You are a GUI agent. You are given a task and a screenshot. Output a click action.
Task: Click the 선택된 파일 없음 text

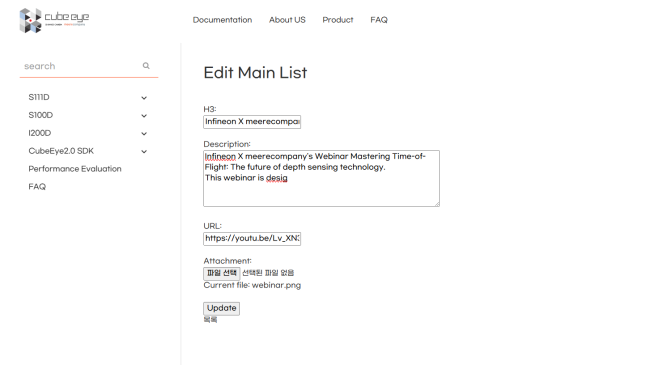pyautogui.click(x=268, y=273)
